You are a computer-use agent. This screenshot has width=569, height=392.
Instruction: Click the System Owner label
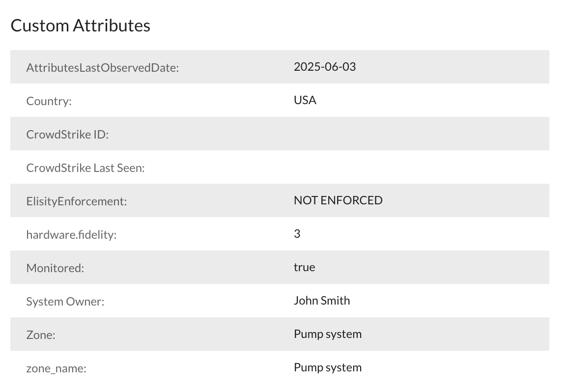click(65, 302)
